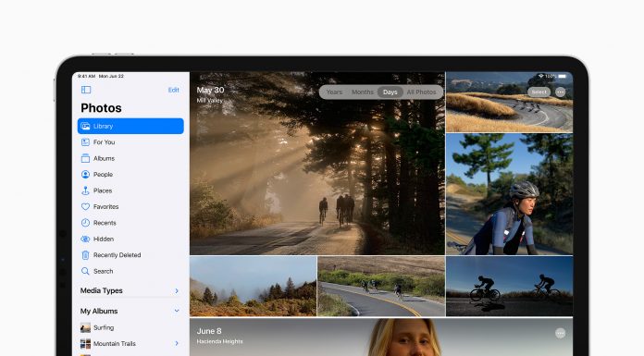Select the 'Recently Deleted' label
The image size is (644, 356).
coord(118,255)
